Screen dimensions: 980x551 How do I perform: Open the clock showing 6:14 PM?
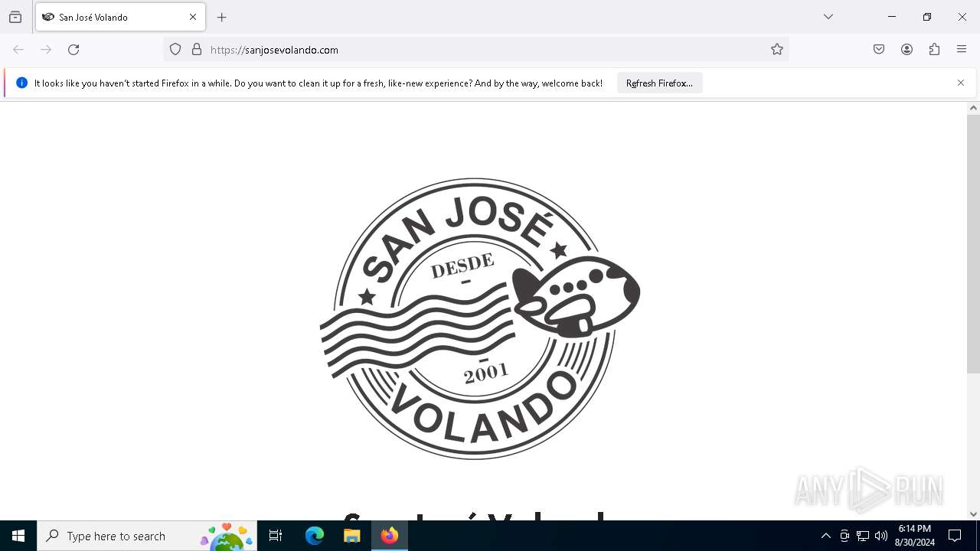915,536
